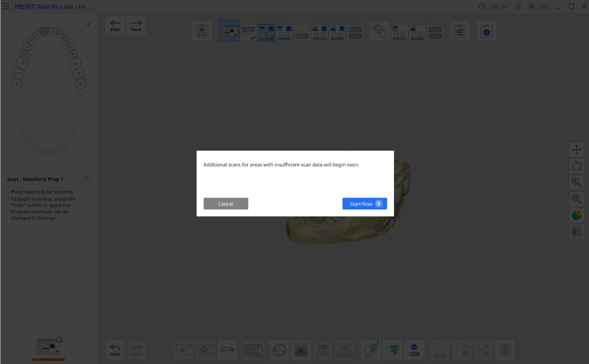589x364 pixels.
Task: Select tooth 24 on the chart
Action: coord(70,47)
